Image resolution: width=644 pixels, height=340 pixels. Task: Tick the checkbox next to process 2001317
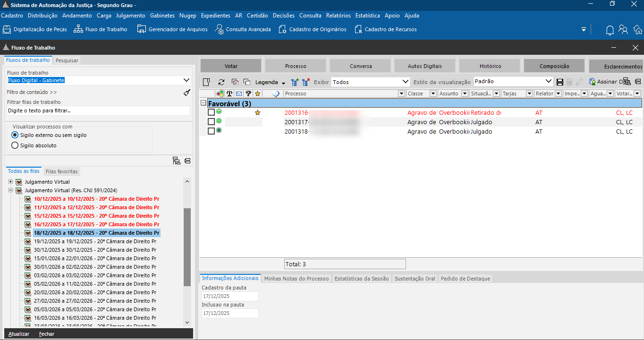coord(211,122)
